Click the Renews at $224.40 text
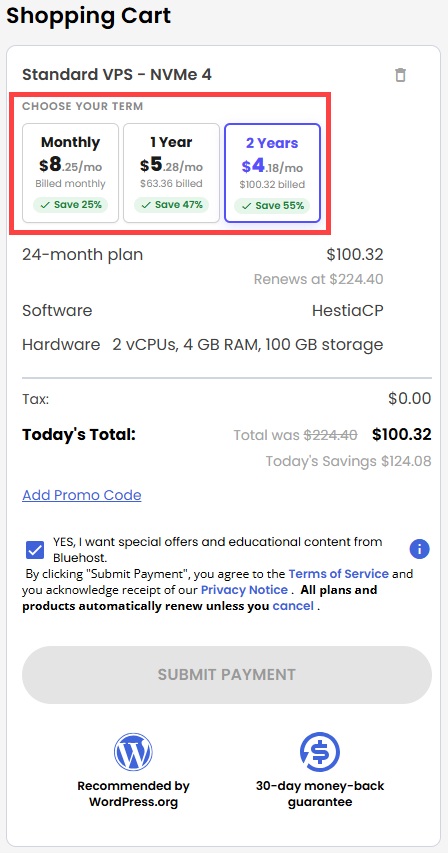Image resolution: width=448 pixels, height=853 pixels. (319, 280)
